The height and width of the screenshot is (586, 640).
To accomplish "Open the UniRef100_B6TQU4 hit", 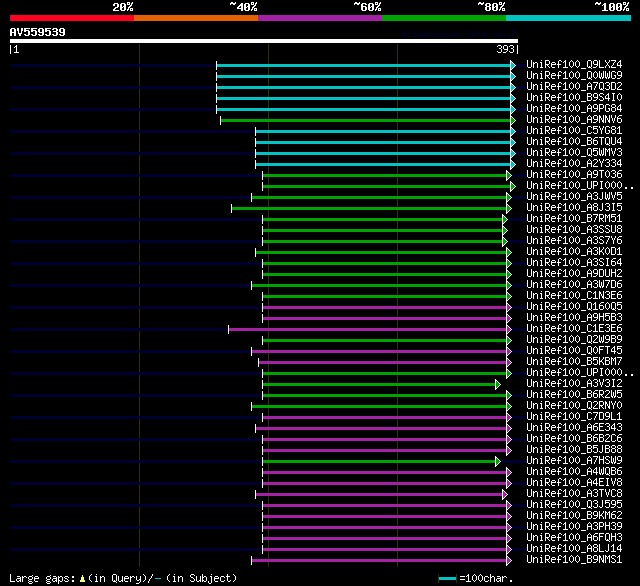I will [x=574, y=142].
